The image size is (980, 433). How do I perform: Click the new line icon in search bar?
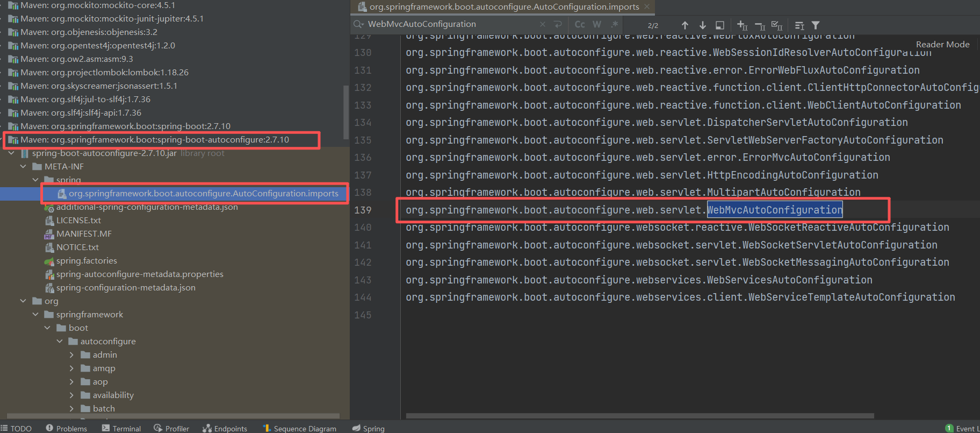pos(558,24)
